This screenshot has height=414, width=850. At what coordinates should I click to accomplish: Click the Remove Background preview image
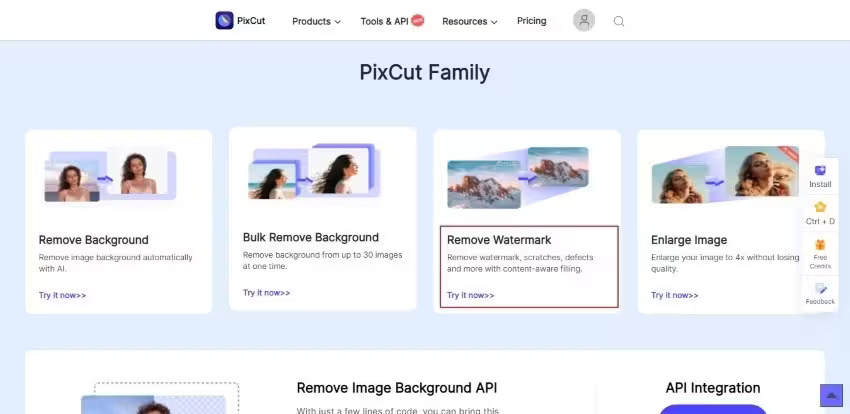pyautogui.click(x=110, y=176)
